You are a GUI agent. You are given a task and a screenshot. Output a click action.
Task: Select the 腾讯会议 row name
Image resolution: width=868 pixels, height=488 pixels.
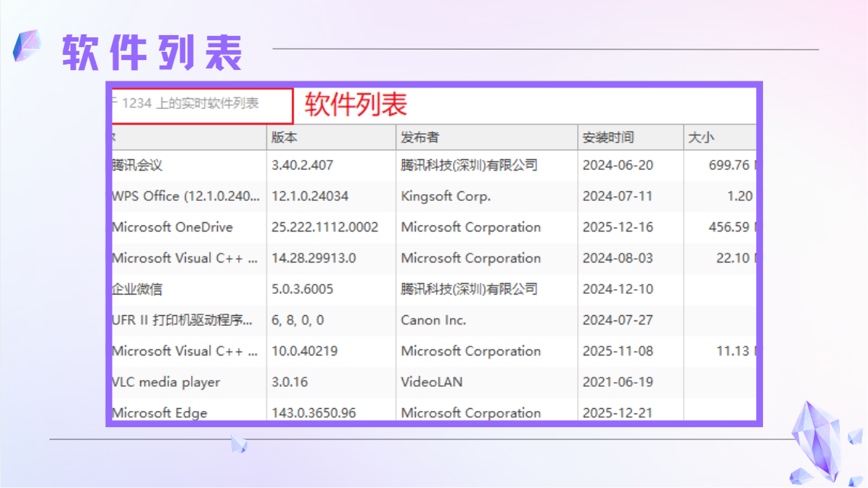[137, 165]
